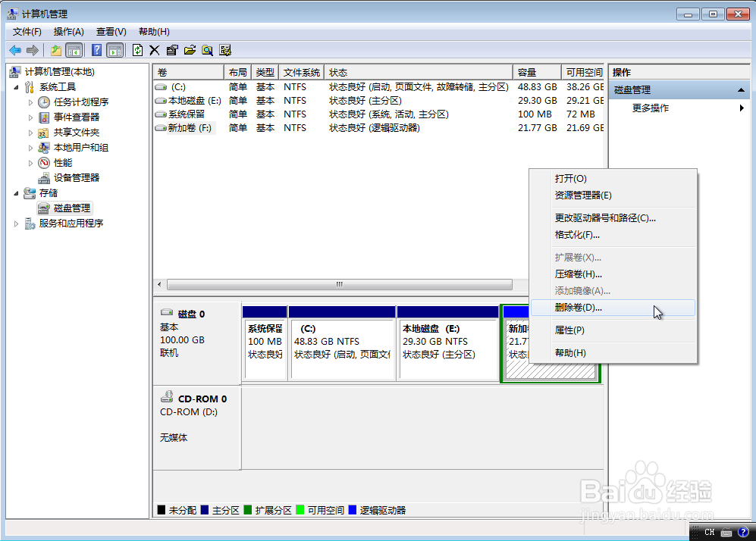Open 更多操作 submenu in 操作 pane
The height and width of the screenshot is (541, 756).
coord(681,108)
